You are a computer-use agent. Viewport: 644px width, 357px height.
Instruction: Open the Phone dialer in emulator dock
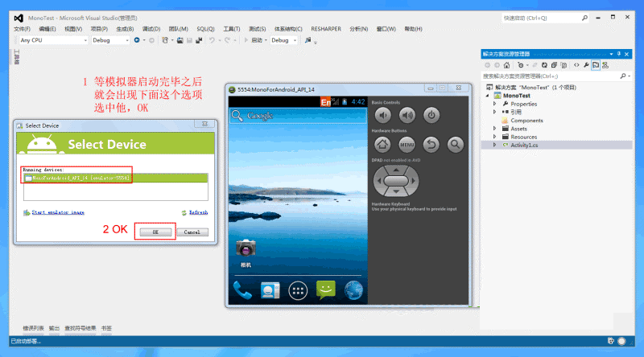[x=242, y=290]
